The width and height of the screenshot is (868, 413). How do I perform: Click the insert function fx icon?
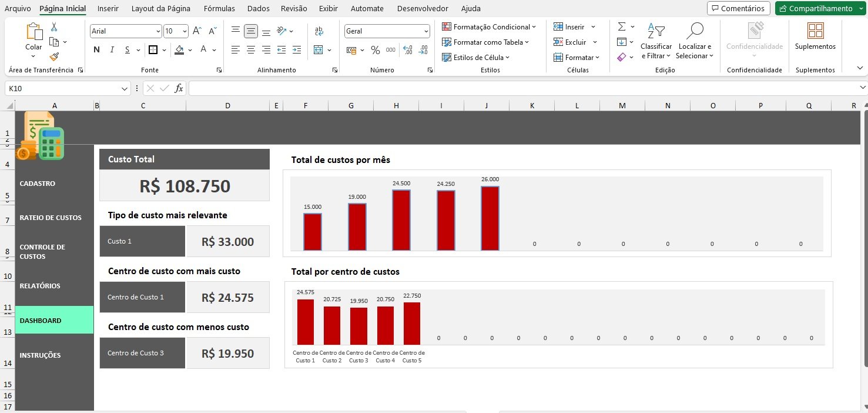tap(179, 88)
